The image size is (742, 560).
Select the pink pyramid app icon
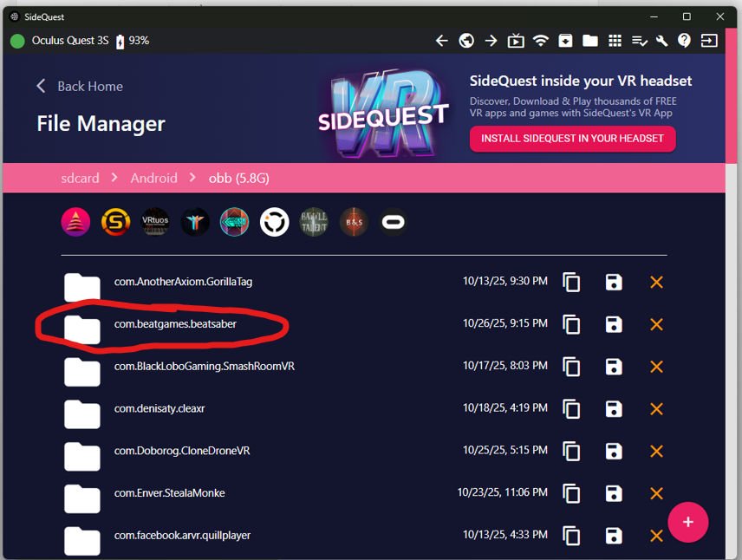[x=75, y=222]
